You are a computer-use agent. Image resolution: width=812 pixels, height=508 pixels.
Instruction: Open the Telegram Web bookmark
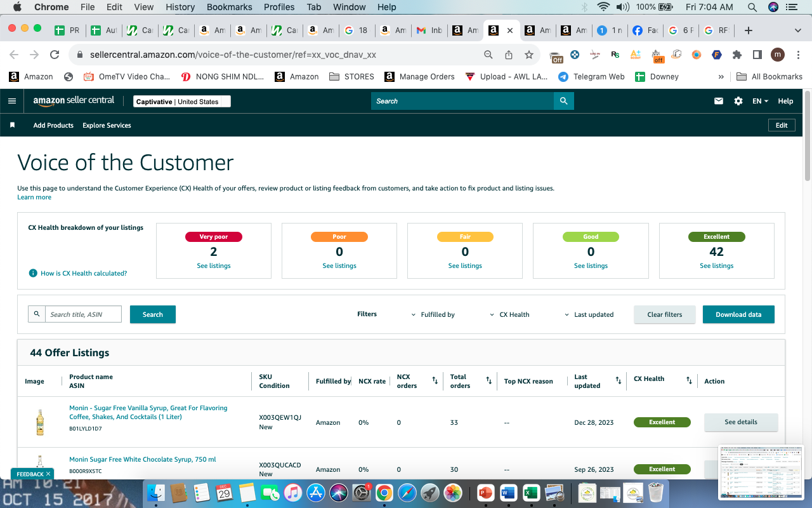tap(592, 76)
